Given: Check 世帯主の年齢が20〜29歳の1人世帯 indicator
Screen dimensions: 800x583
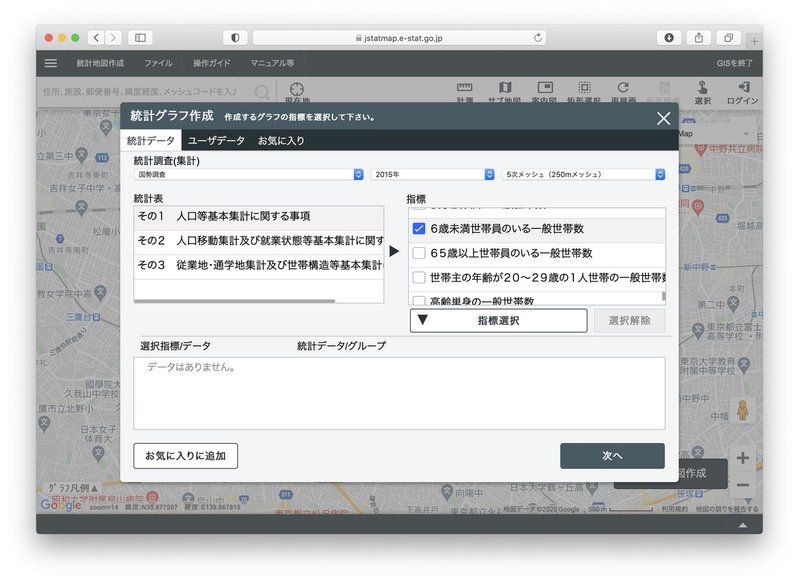Looking at the screenshot, I should (419, 277).
